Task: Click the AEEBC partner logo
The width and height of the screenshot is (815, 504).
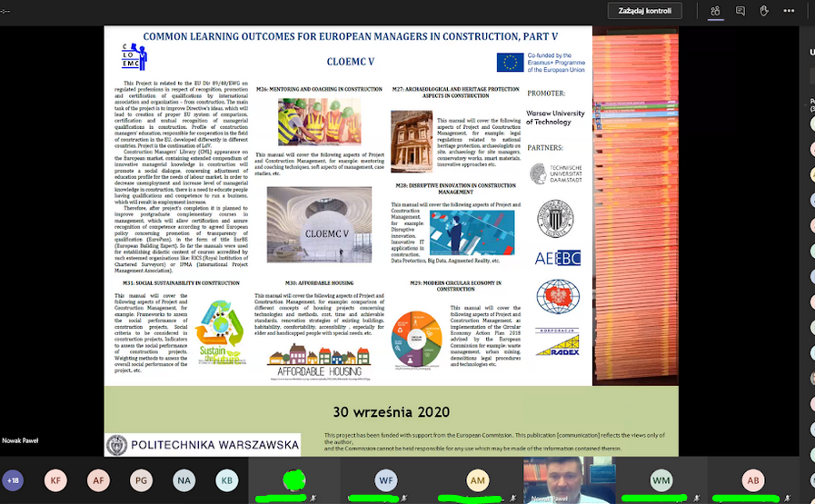Action: pos(557,258)
